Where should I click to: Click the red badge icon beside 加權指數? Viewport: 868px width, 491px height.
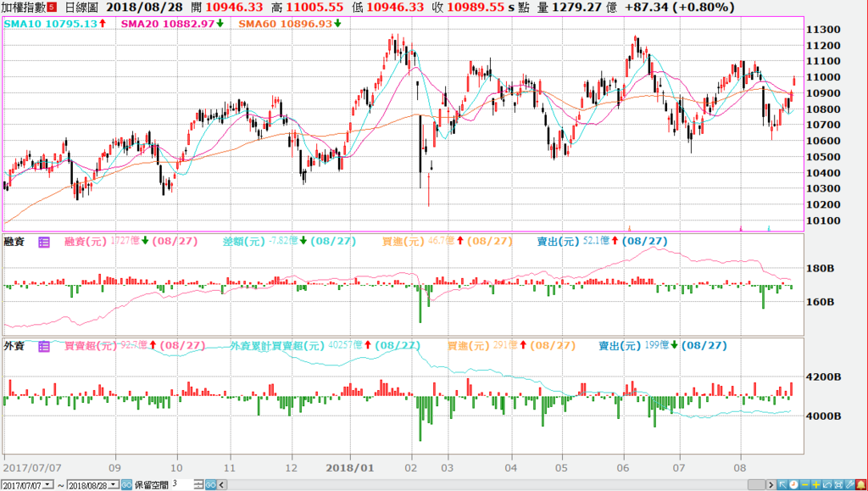point(51,7)
